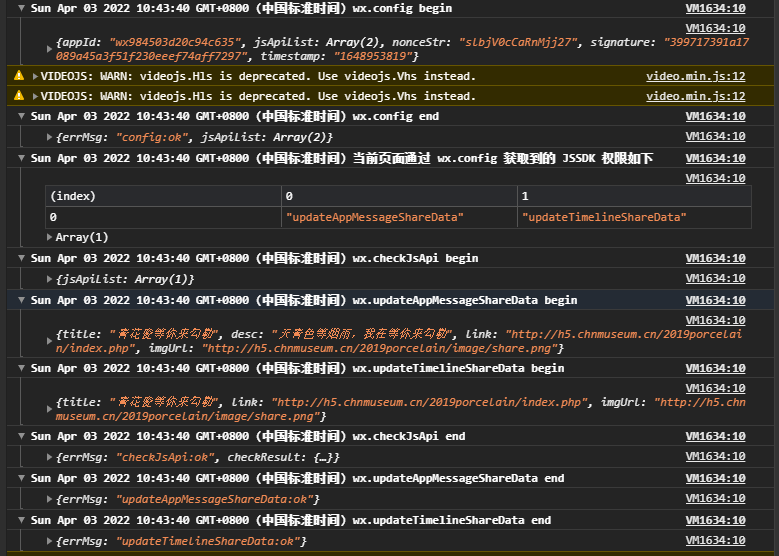Click the appId value "wx984503d20c94c635"
This screenshot has width=779, height=556.
[175, 42]
